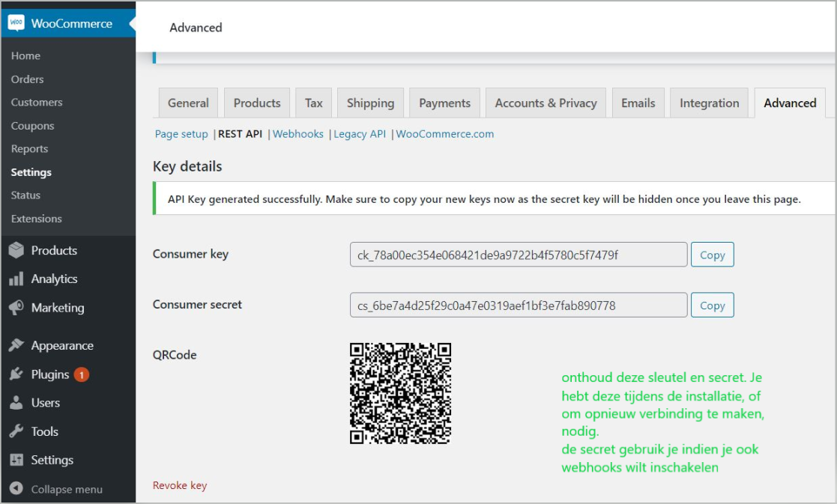Open the Integration tab

710,103
